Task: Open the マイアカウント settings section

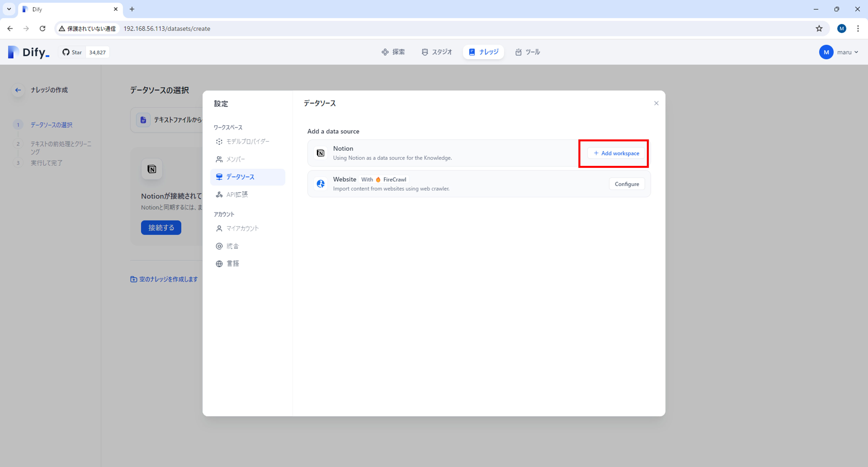Action: (x=242, y=228)
